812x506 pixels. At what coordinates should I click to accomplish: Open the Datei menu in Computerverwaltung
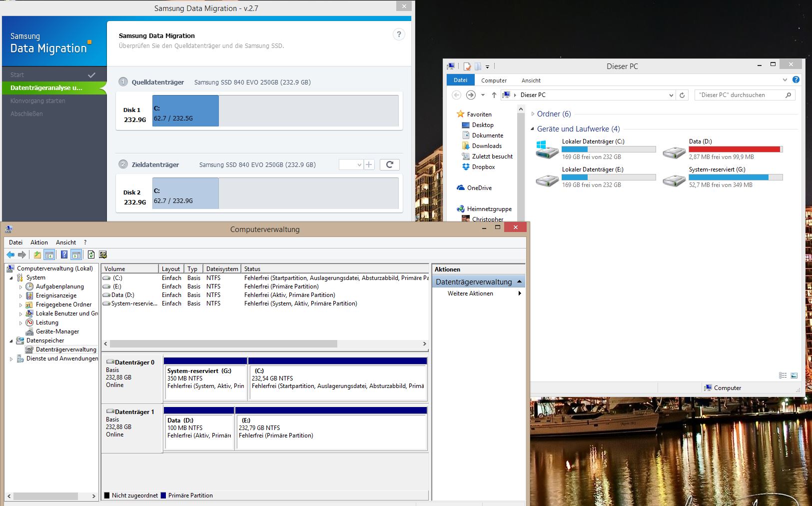pos(15,242)
